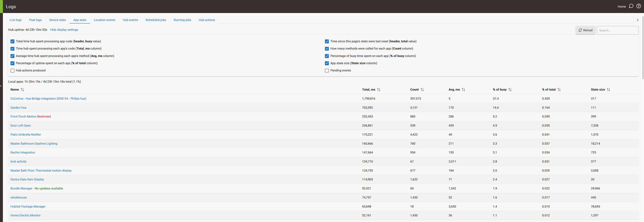Open CoCoHue Hue Bridge Integration app link
Screen dimensions: 644x222
click(48, 99)
